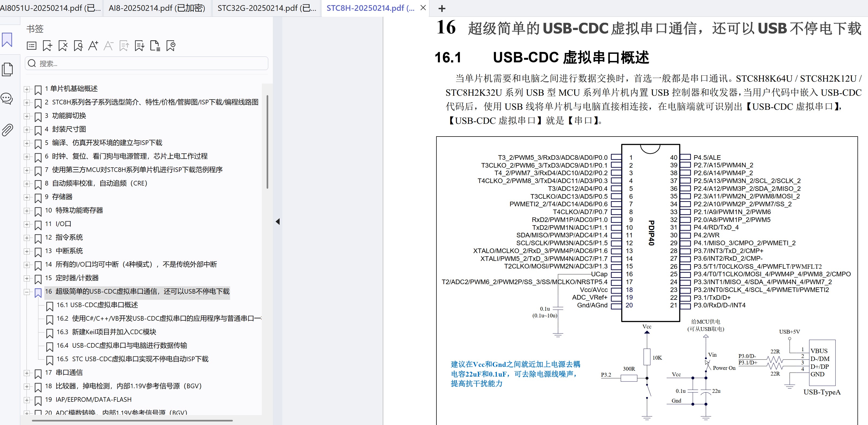Click bookmark icon beside 16.5 entry
The width and height of the screenshot is (868, 425).
pyautogui.click(x=49, y=360)
